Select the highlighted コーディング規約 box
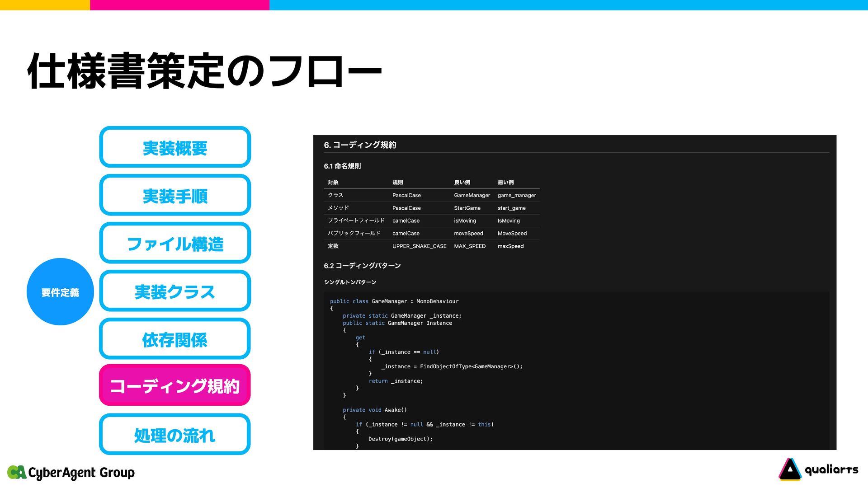 175,385
